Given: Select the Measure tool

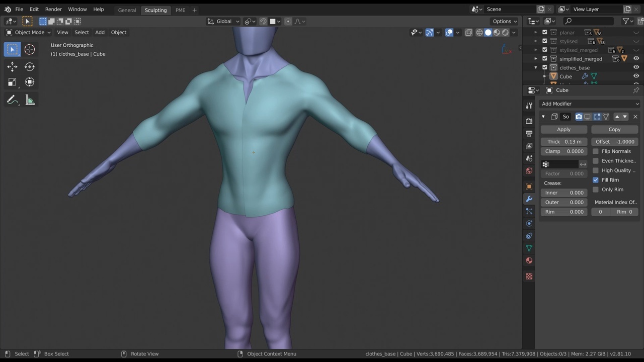Looking at the screenshot, I should (30, 100).
